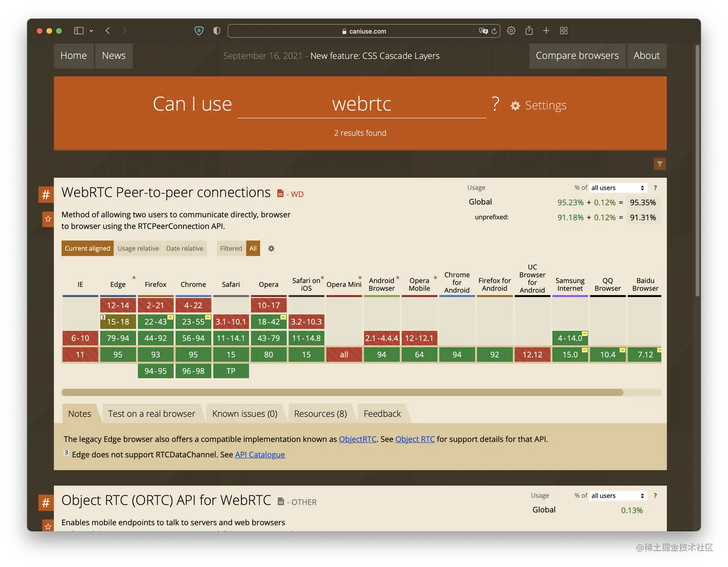Click the Opera Mini 'all' cell

pos(344,354)
